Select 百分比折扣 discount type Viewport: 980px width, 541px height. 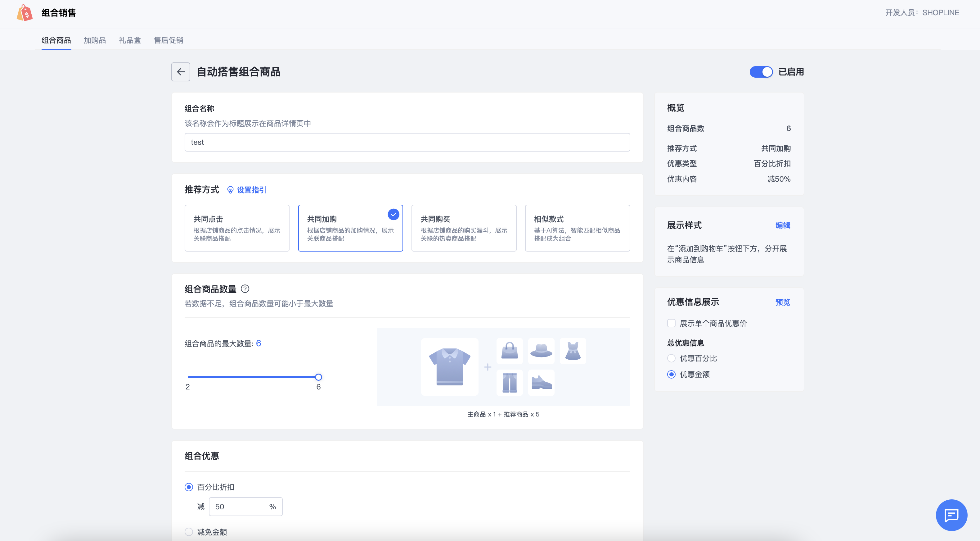point(189,487)
